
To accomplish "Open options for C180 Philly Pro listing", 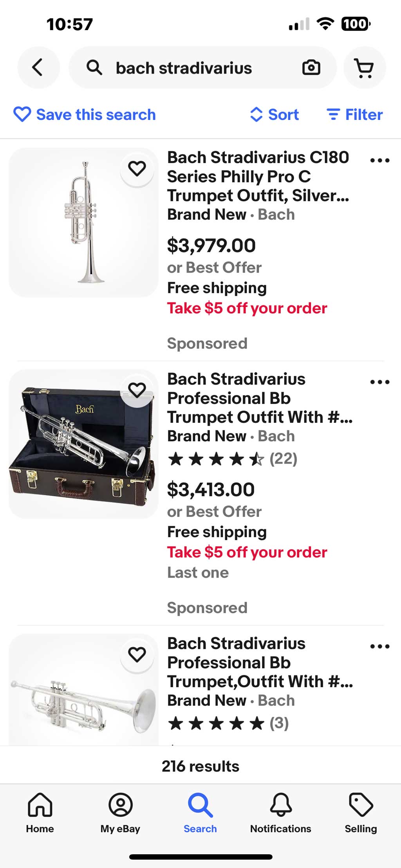I will pyautogui.click(x=379, y=160).
